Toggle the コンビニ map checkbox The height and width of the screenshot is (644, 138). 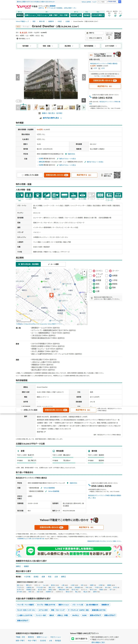coord(90,271)
